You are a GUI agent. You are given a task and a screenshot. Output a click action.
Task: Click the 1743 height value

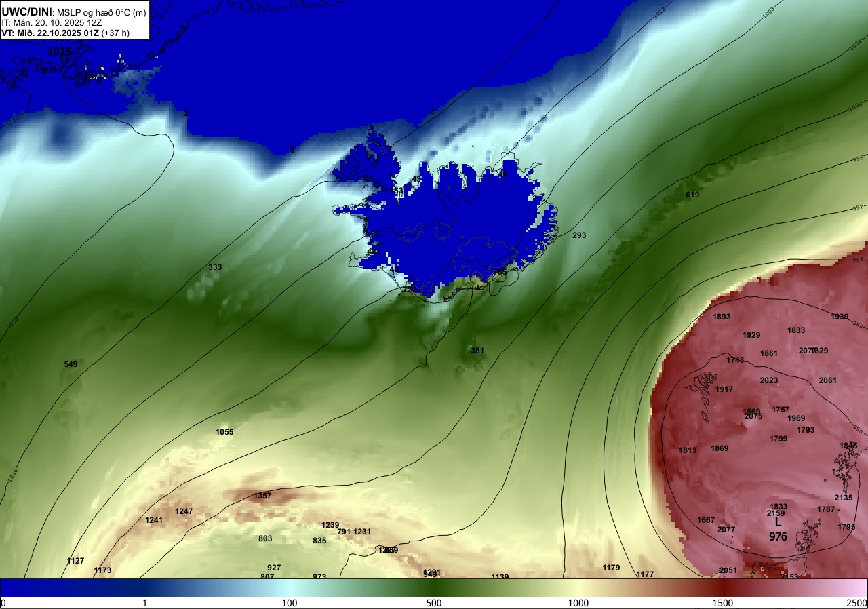point(735,360)
